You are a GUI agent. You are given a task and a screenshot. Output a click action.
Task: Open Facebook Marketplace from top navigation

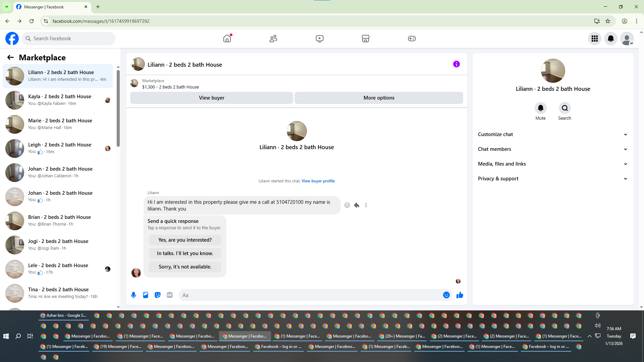click(x=366, y=39)
